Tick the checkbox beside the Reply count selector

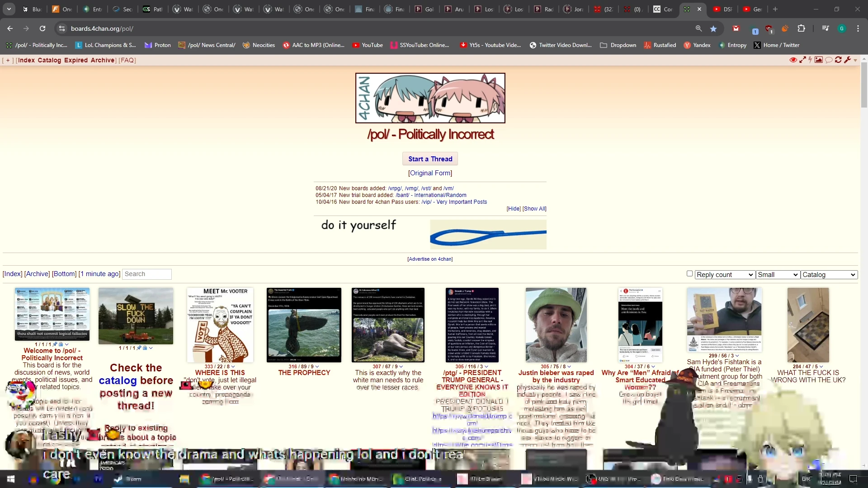coord(689,273)
